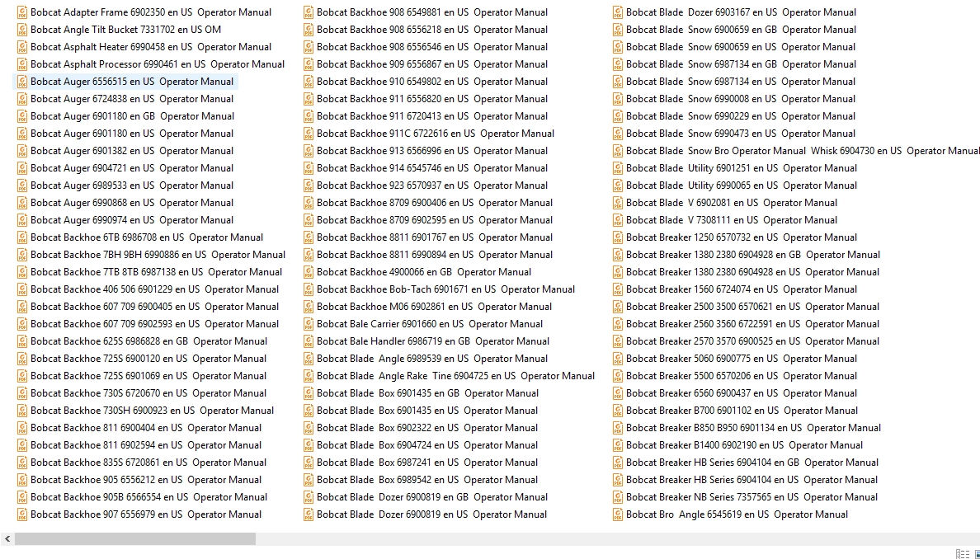Click 'Bobcat Backhoe 8811 6990894' file name

pyautogui.click(x=435, y=254)
